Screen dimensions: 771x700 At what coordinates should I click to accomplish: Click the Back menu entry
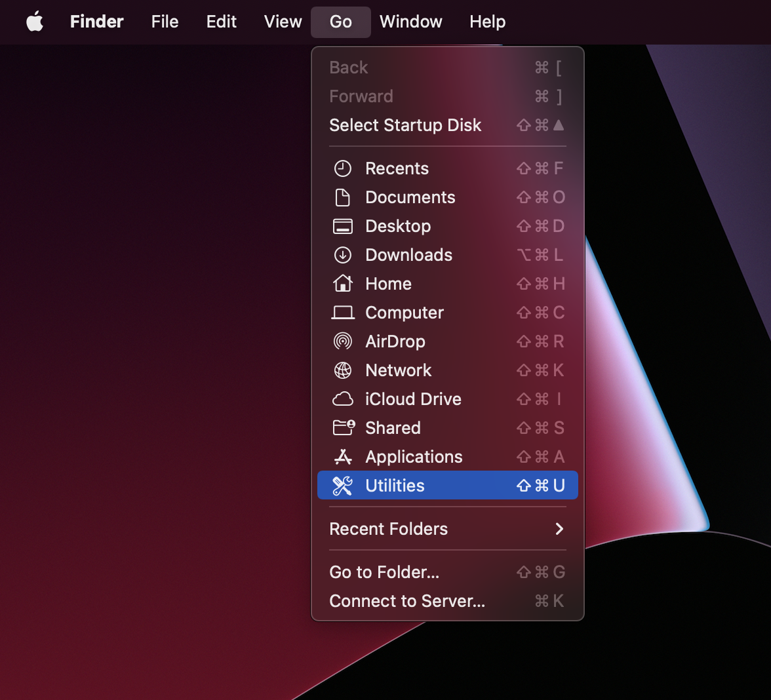(x=447, y=68)
